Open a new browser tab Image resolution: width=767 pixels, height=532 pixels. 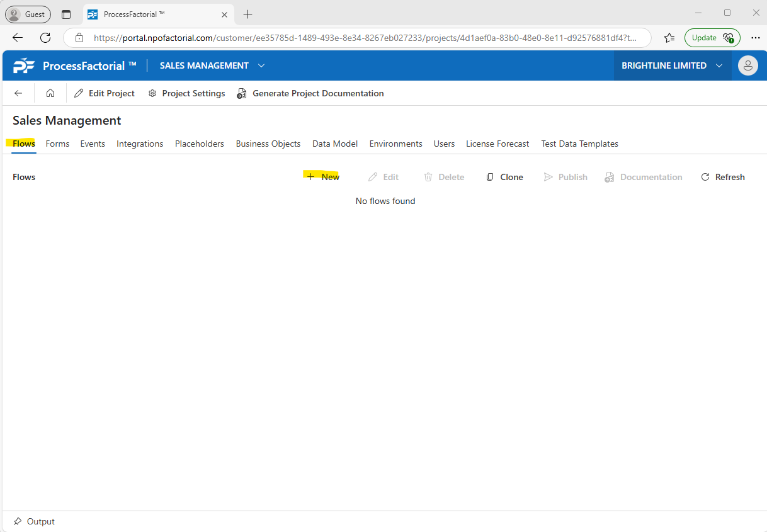[x=248, y=14]
